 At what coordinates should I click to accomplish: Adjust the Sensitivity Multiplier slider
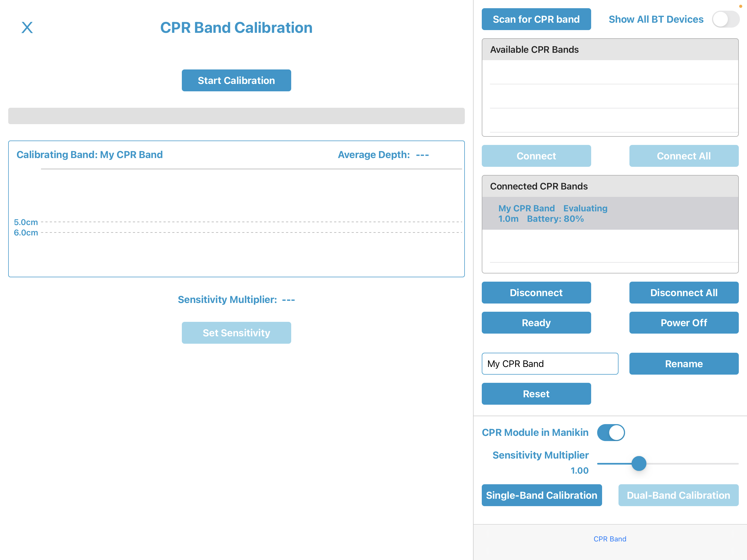point(639,464)
